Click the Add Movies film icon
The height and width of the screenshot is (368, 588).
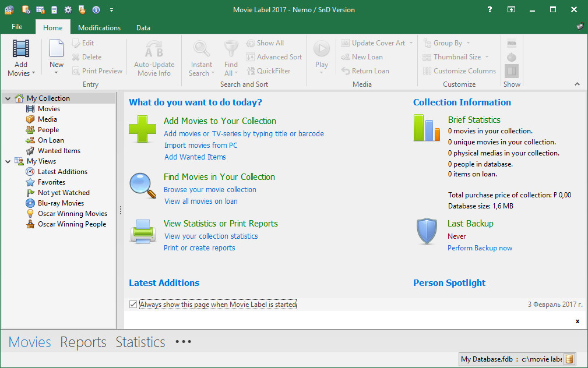coord(21,49)
